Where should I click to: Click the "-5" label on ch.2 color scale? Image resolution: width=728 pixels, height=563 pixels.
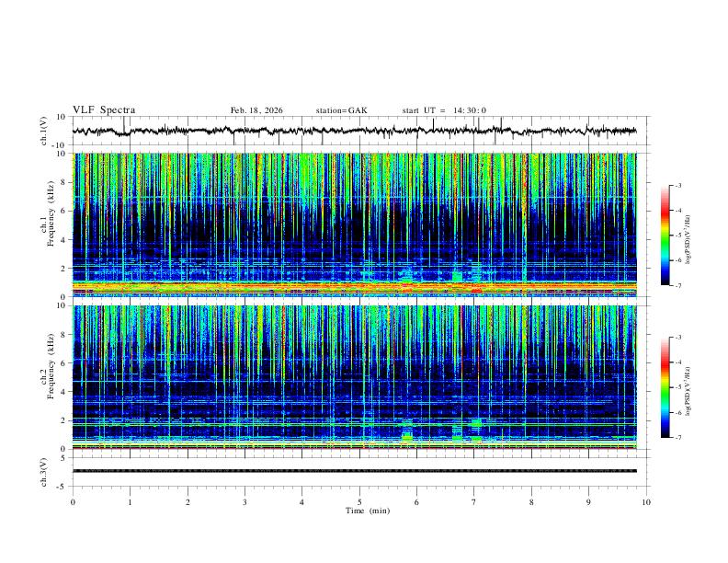[677, 387]
